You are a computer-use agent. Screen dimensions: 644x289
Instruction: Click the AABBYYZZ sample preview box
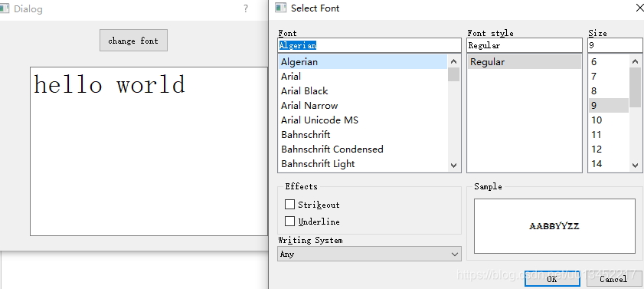[555, 226]
